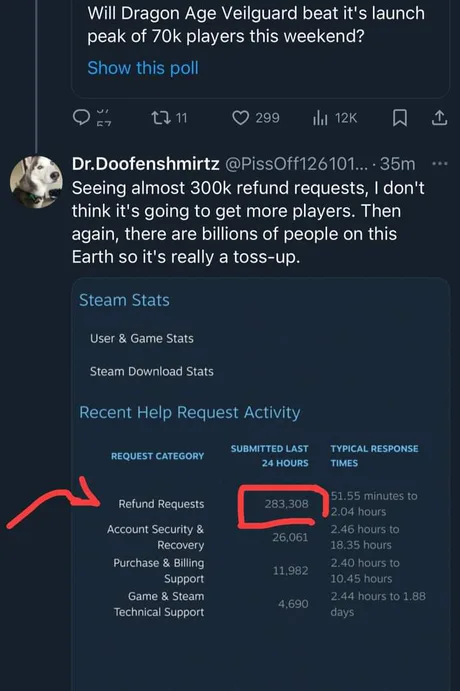Open the Dr.Doofenshmirtz profile name
The width and height of the screenshot is (460, 691).
[146, 164]
